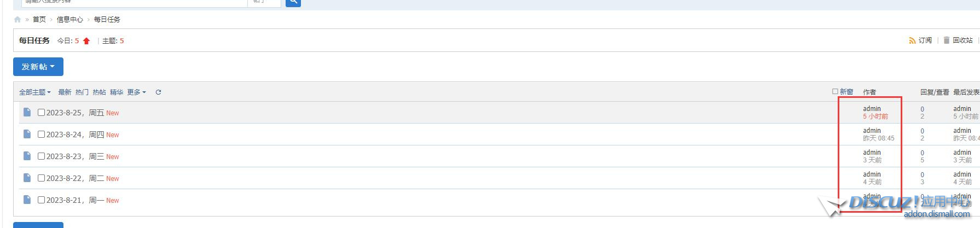Click the 信息中心 breadcrumb link
This screenshot has height=228, width=980.
pos(70,20)
